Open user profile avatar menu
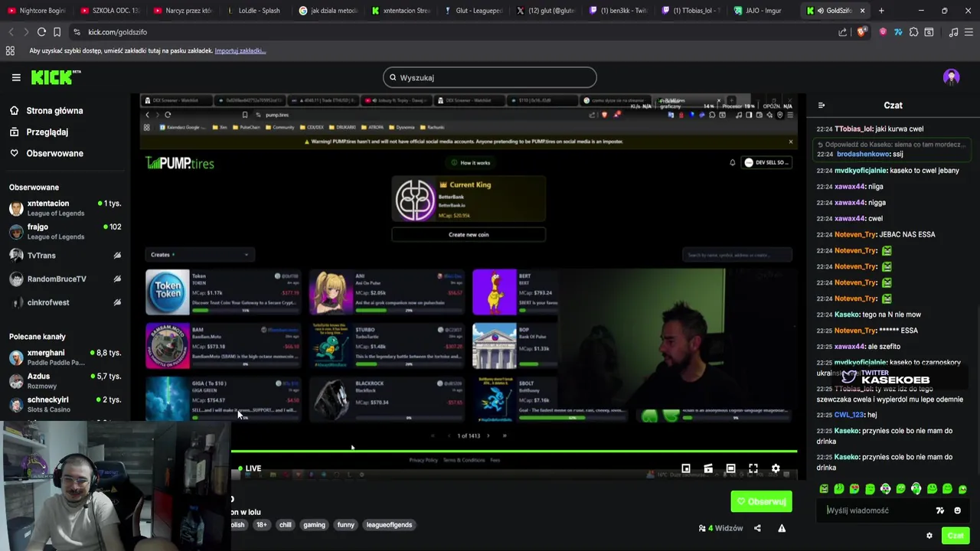The height and width of the screenshot is (551, 980). tap(952, 77)
